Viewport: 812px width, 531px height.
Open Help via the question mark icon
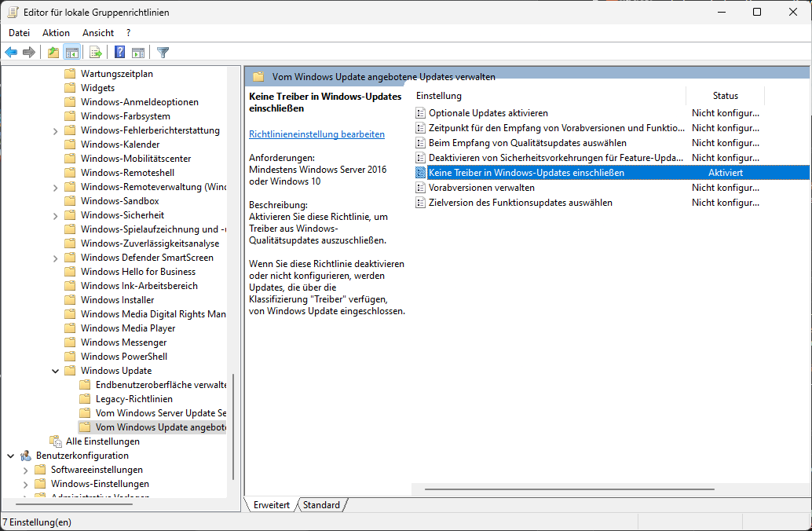[x=119, y=53]
